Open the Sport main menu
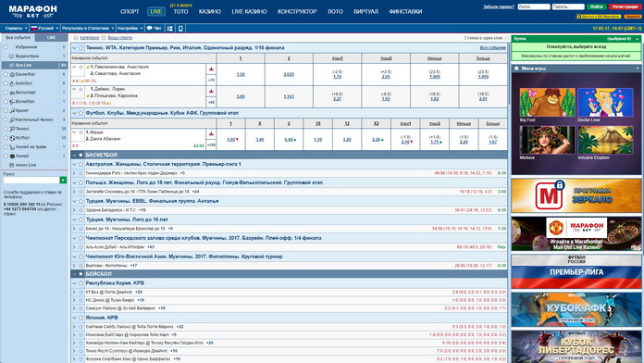This screenshot has width=644, height=363. [x=130, y=11]
